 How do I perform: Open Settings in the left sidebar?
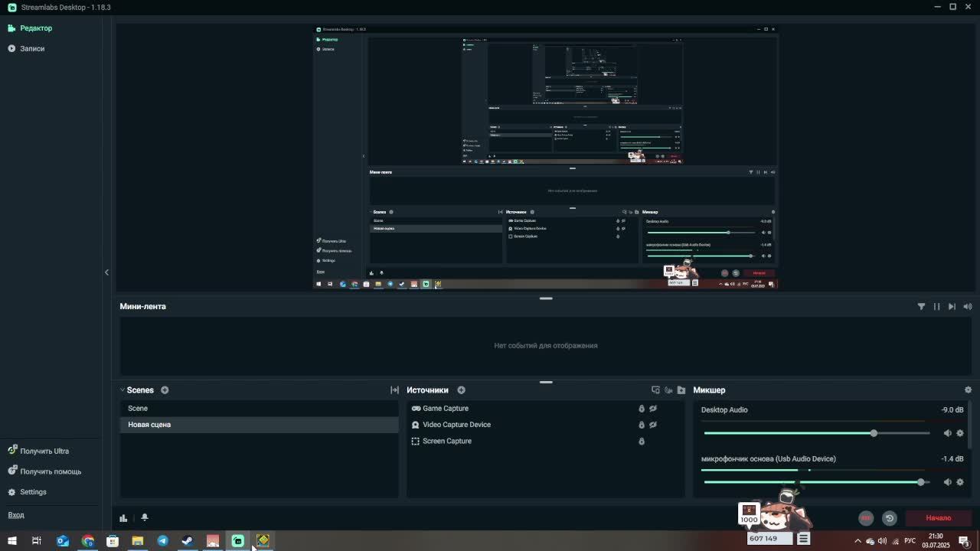coord(28,492)
